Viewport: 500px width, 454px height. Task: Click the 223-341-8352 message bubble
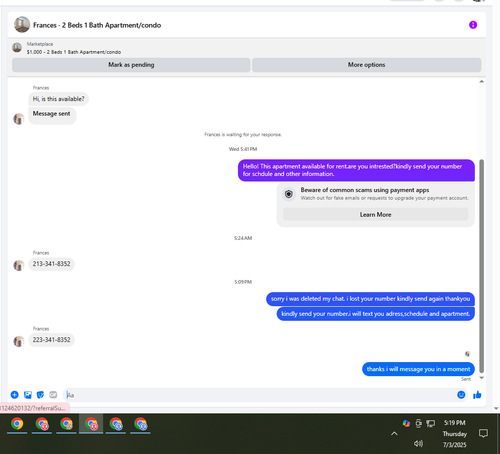pos(51,340)
